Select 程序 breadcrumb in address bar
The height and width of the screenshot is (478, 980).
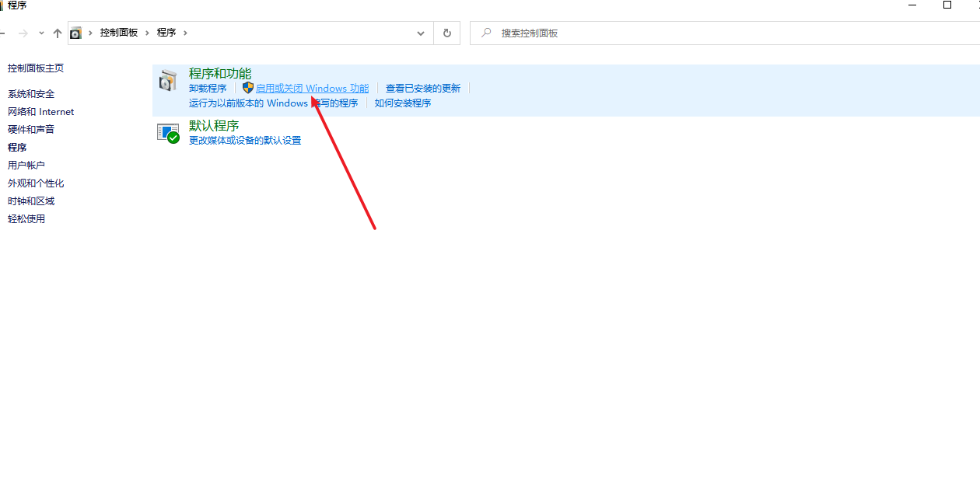click(166, 33)
